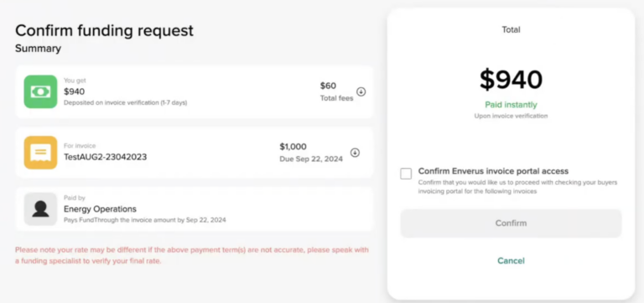This screenshot has width=644, height=303.
Task: Select the Energy Operations payer row
Action: click(195, 209)
